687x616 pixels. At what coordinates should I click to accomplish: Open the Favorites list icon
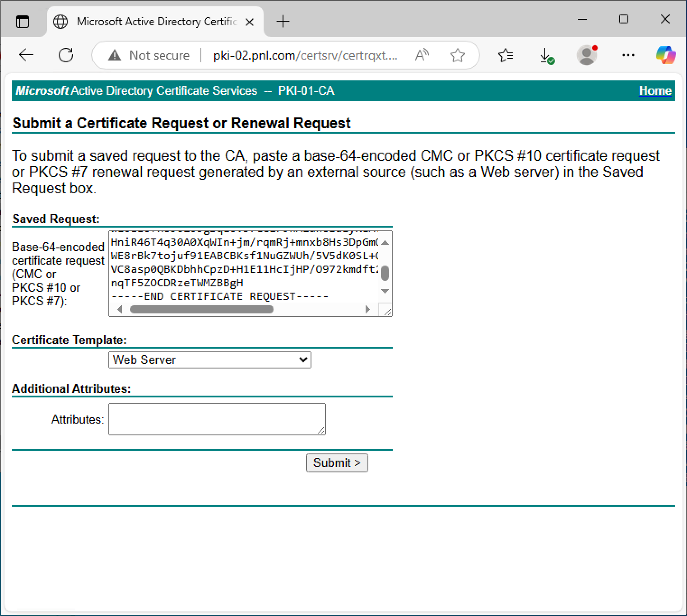click(506, 55)
